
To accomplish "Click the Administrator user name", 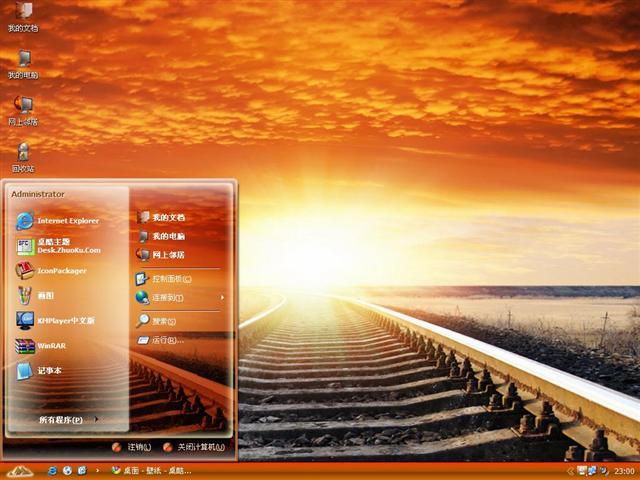I will point(38,194).
